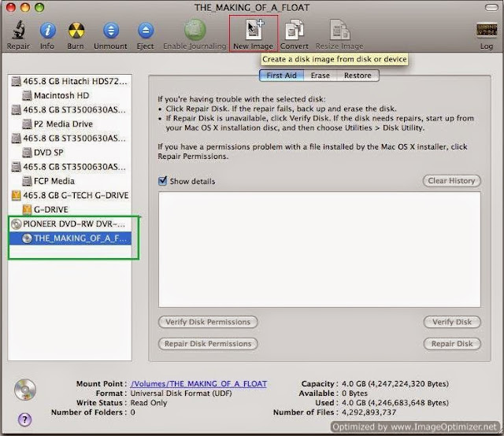Click the 'Universal Disk Format (UDF)' format text
This screenshot has width=504, height=436.
coord(181,394)
